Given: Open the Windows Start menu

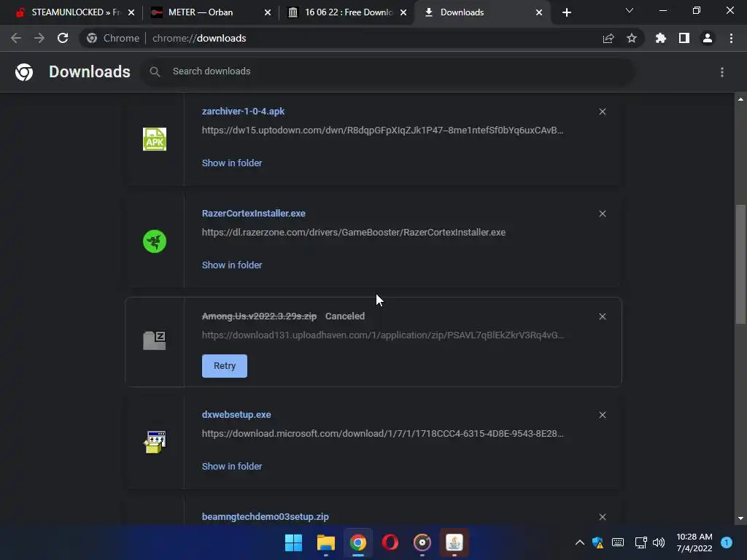Looking at the screenshot, I should coord(293,542).
